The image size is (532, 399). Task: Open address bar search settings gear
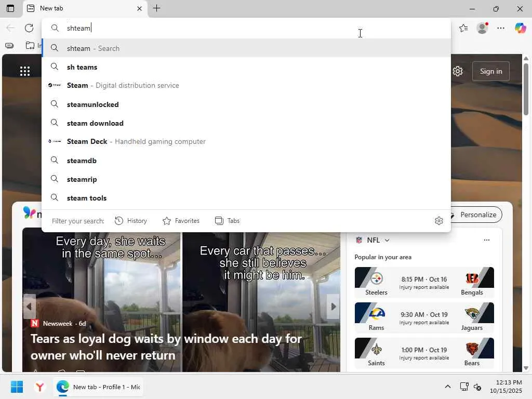pos(438,221)
